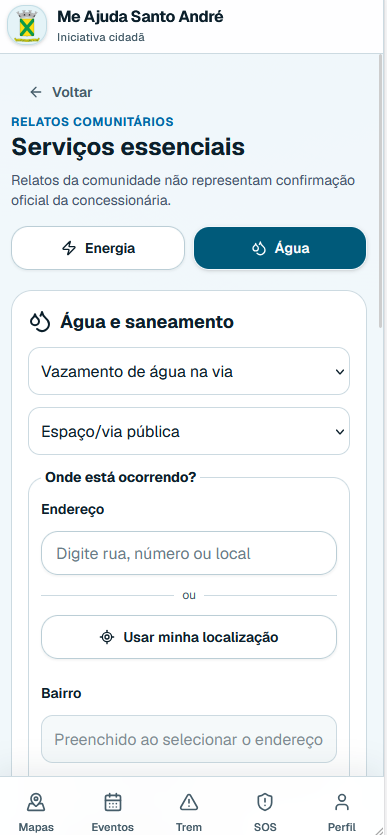The image size is (387, 835).
Task: Click the lightning bolt icon on Energia
Action: [69, 248]
